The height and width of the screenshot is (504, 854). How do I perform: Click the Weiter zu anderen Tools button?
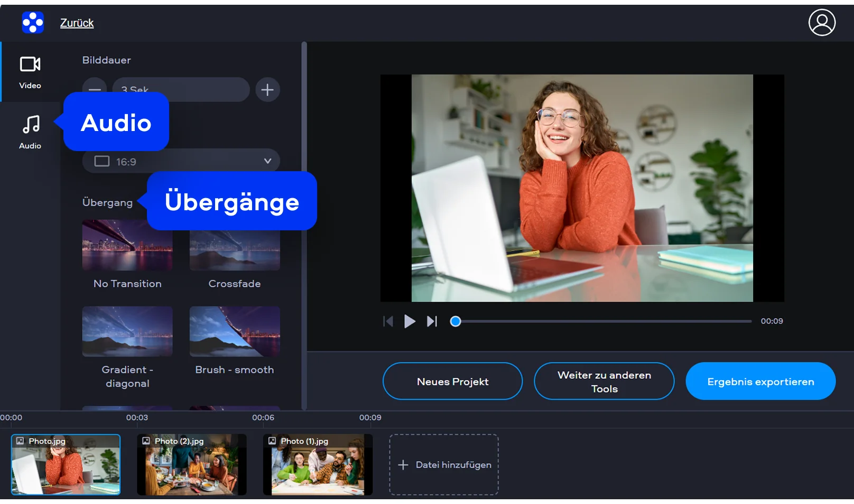tap(604, 381)
